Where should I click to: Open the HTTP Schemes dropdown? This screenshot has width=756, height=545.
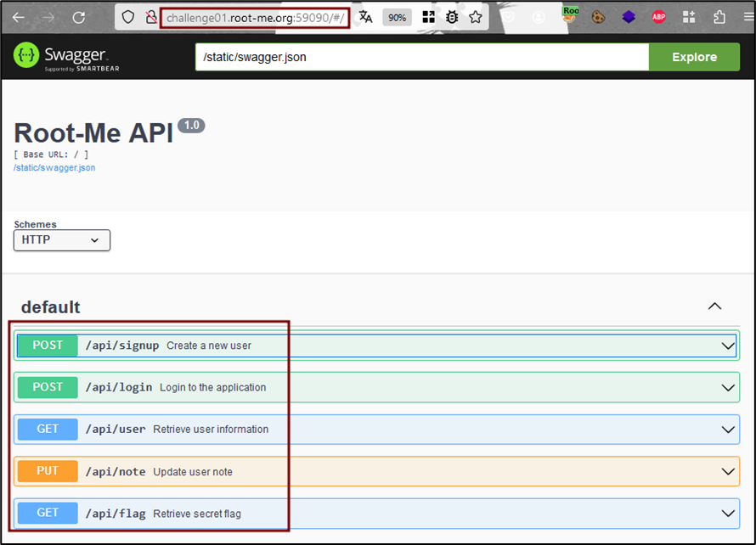coord(61,240)
